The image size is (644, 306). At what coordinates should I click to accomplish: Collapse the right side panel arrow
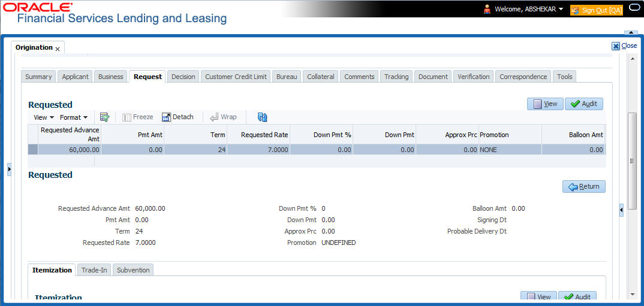621,210
